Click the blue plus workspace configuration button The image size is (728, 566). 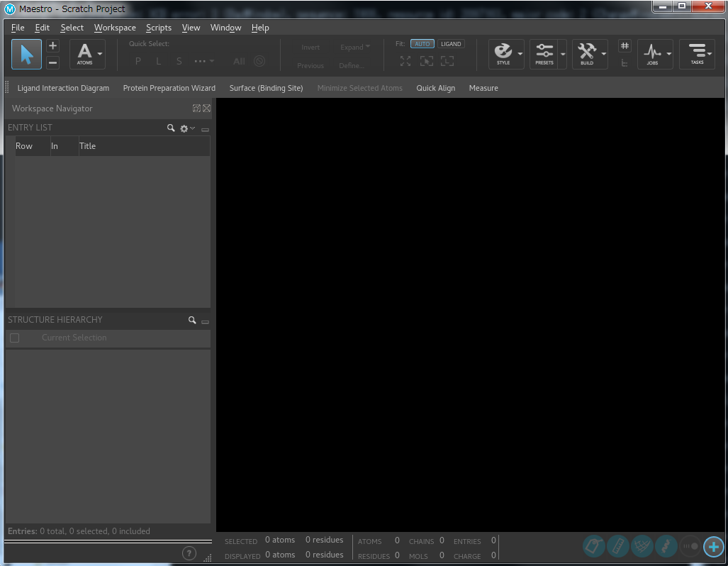pyautogui.click(x=713, y=546)
